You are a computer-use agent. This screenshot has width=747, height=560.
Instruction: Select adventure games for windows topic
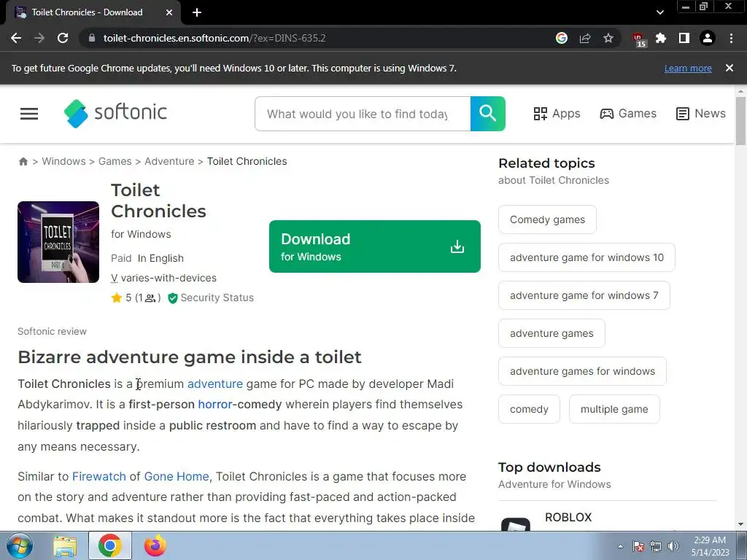(x=583, y=371)
